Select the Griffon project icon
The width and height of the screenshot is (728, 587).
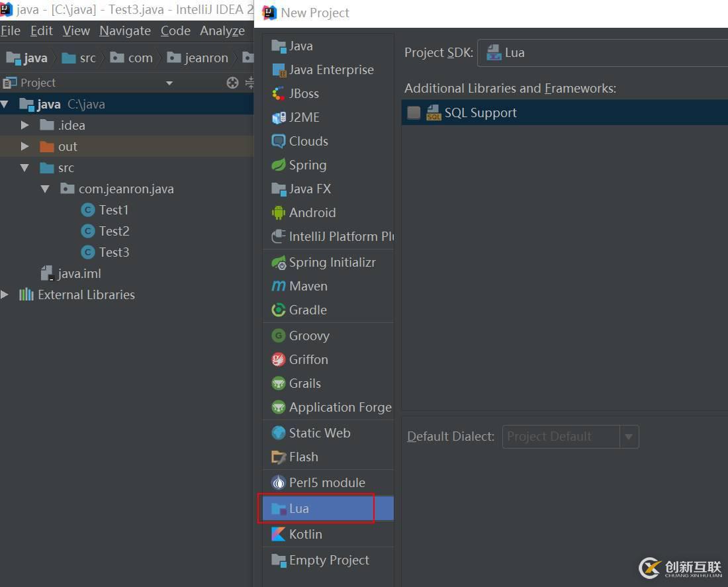click(x=279, y=359)
